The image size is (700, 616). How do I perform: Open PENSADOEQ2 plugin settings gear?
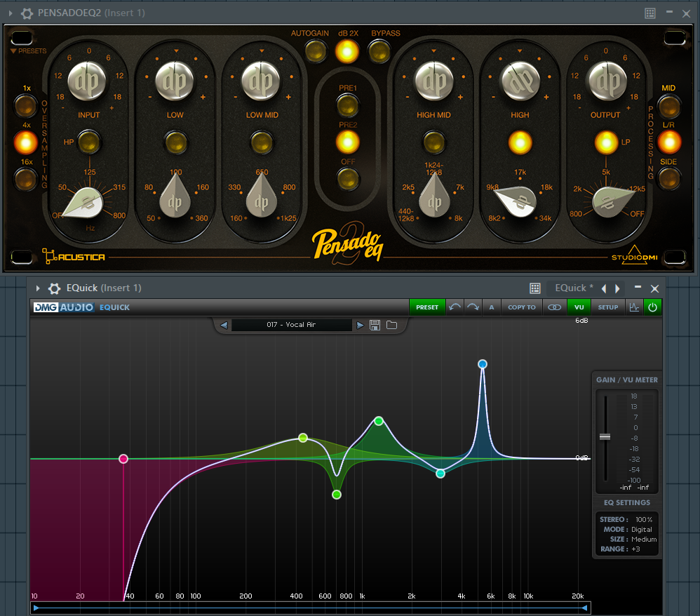(x=27, y=13)
